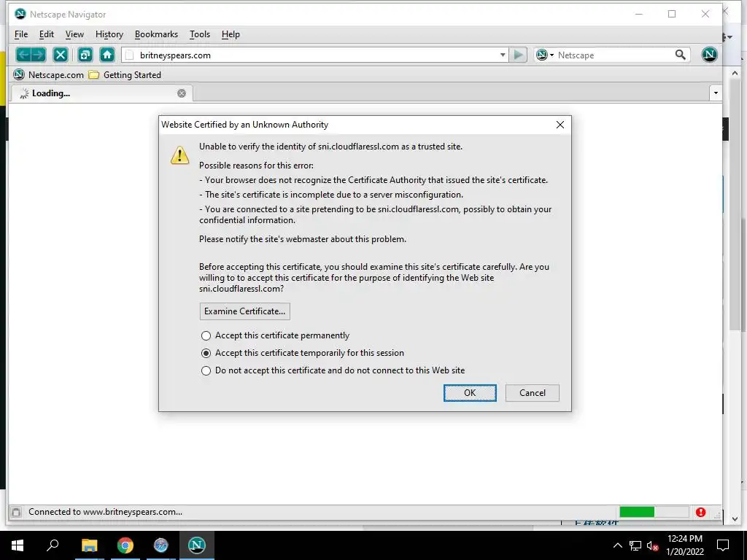Viewport: 747px width, 560px height.
Task: Click the warning triangle icon in the dialog
Action: 179,155
